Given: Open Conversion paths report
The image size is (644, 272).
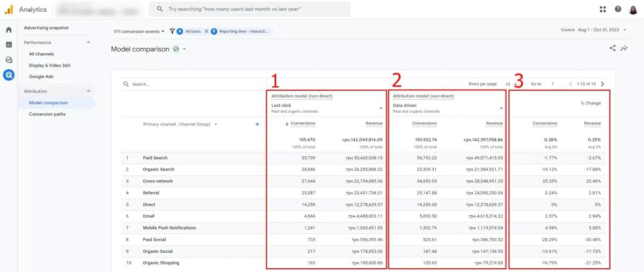Looking at the screenshot, I should [47, 114].
